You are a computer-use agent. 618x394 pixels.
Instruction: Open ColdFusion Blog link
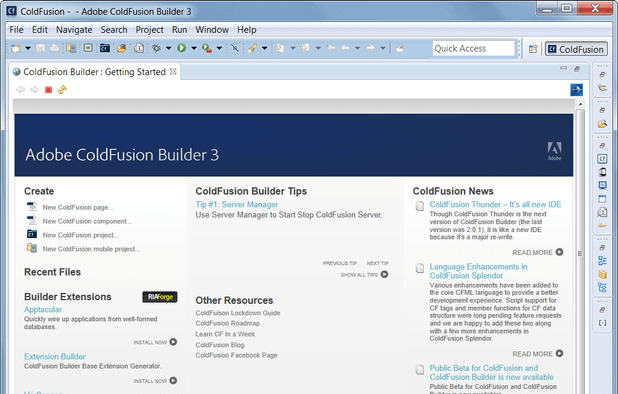tap(220, 345)
